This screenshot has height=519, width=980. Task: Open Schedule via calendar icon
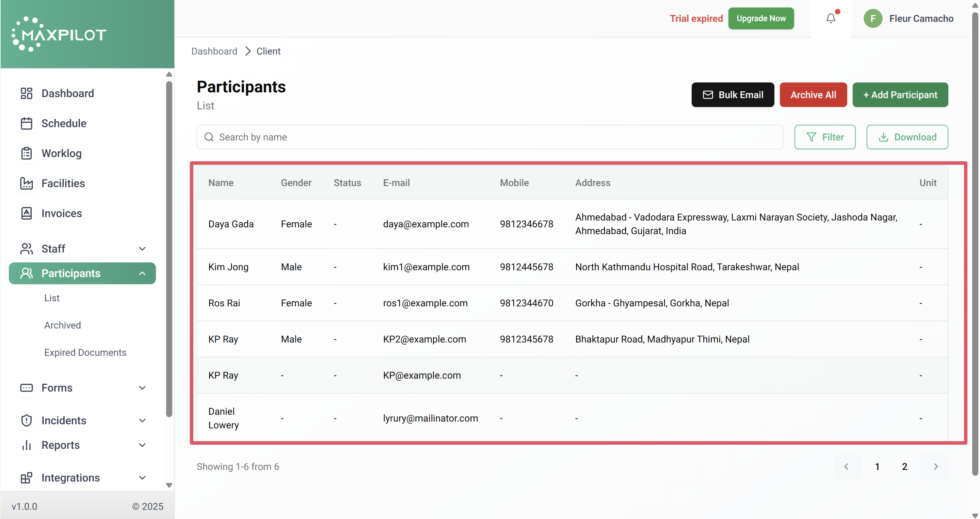[x=26, y=123]
